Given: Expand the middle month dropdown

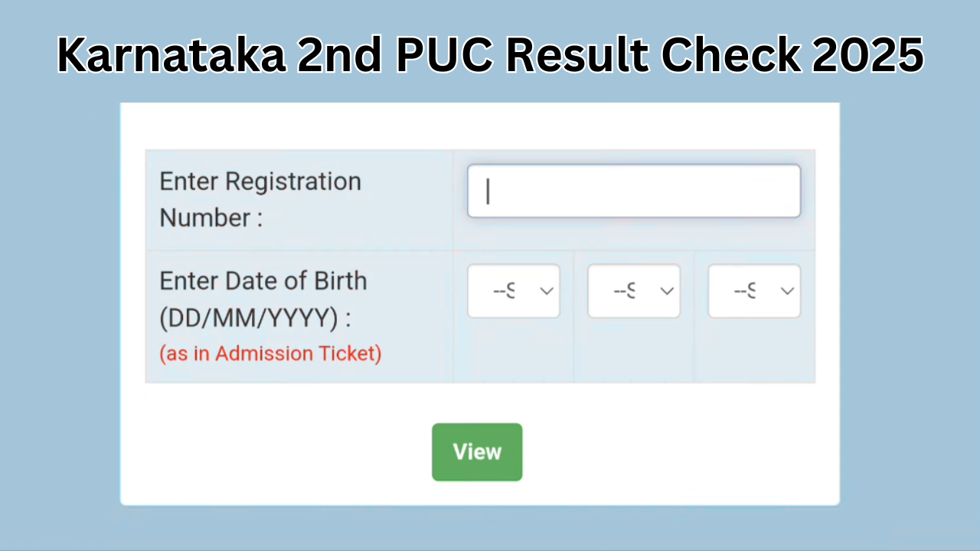Looking at the screenshot, I should (x=633, y=291).
